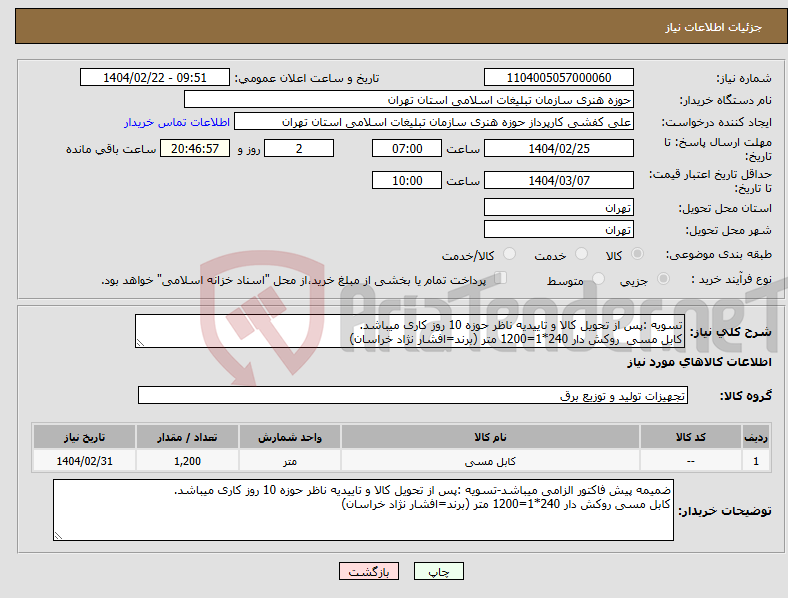The image size is (788, 598).
Task: Click the جزئیات اطلاعات نیاز page title
Action: (x=714, y=27)
